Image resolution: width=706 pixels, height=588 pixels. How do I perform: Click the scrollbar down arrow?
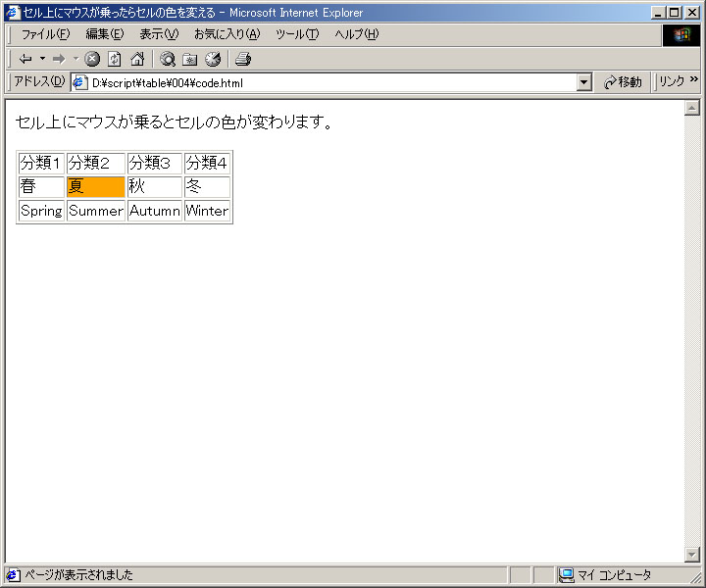click(x=691, y=555)
